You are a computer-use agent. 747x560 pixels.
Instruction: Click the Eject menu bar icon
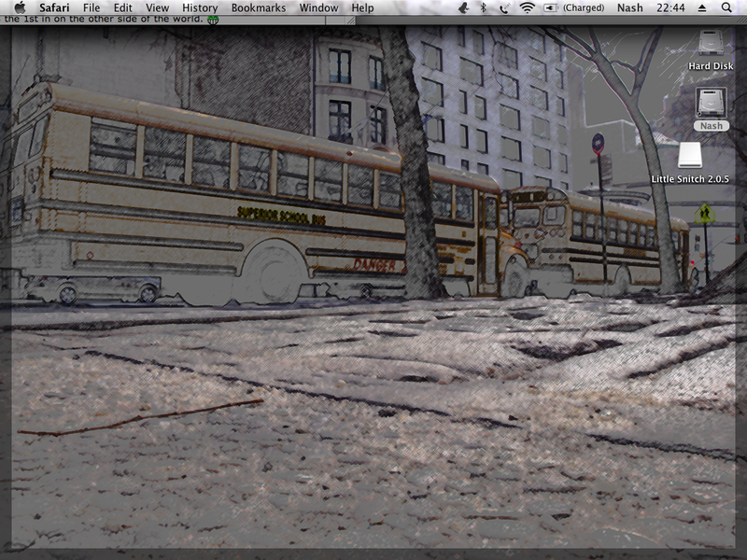pyautogui.click(x=702, y=7)
